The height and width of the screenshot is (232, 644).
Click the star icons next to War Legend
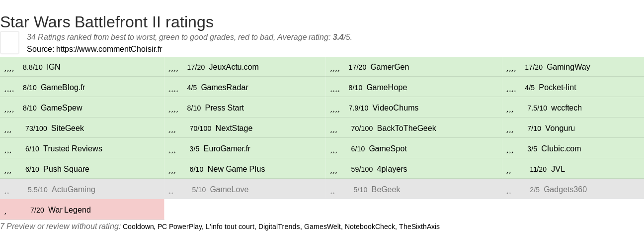click(5, 211)
